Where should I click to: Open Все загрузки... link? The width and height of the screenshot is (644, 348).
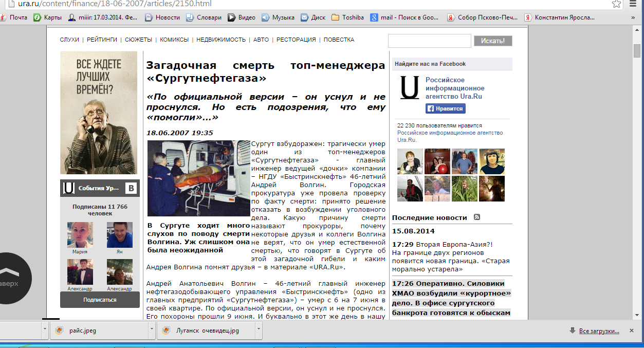(599, 331)
